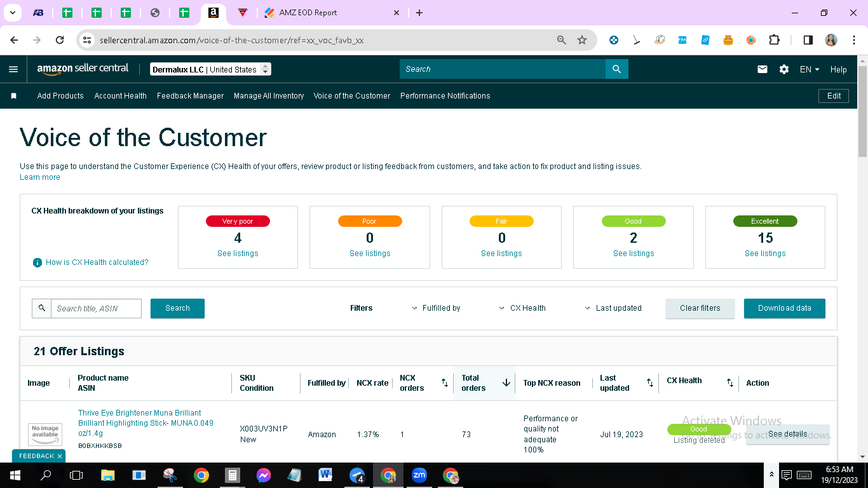868x488 pixels.
Task: Open File Explorer from the taskbar
Action: click(107, 475)
